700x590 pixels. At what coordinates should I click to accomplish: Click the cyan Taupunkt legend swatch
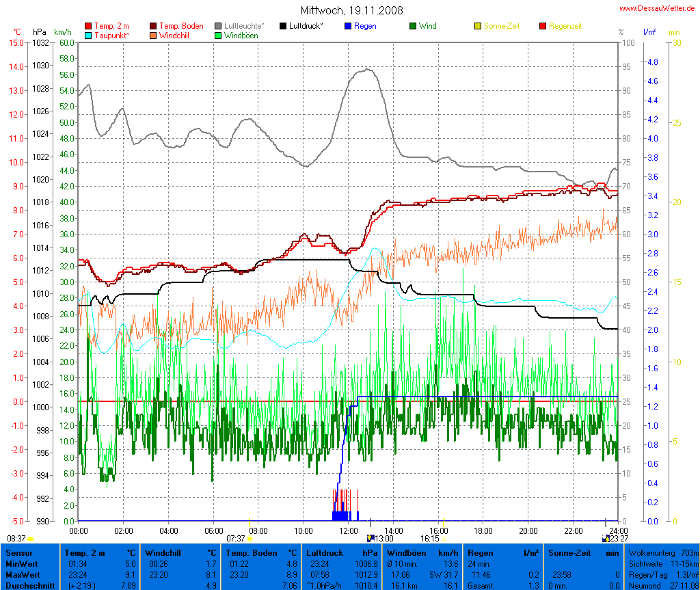(89, 36)
